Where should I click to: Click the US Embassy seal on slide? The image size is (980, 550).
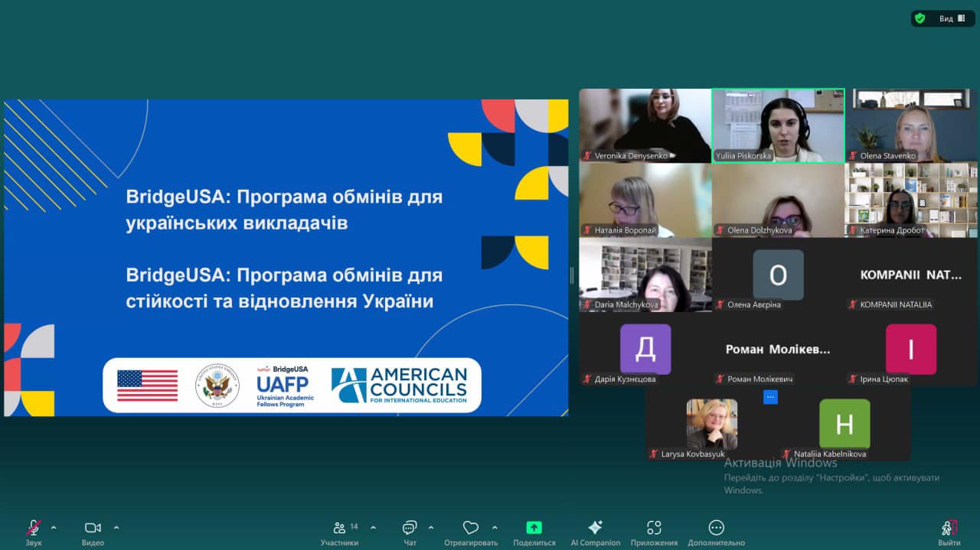[x=217, y=386]
